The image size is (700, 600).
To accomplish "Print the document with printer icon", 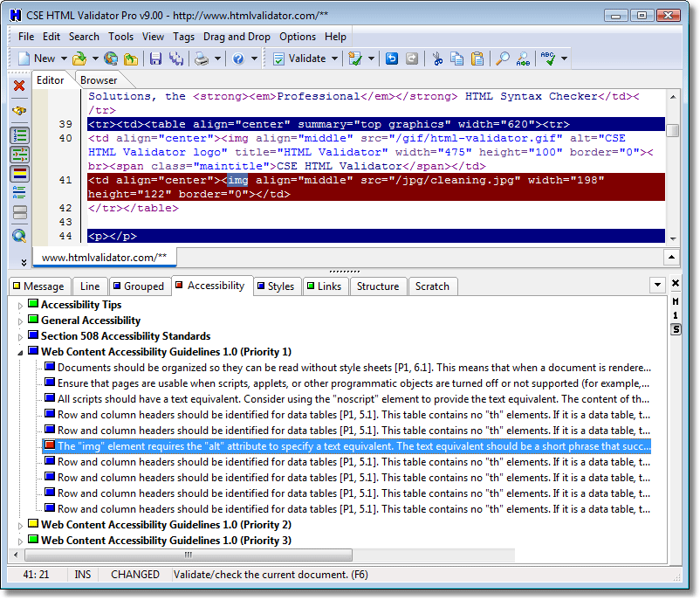I will pos(202,59).
